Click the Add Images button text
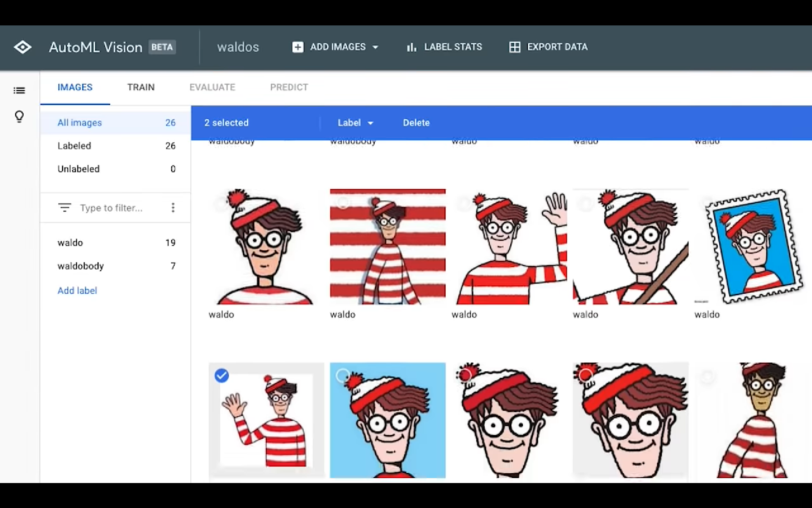The width and height of the screenshot is (812, 508). 338,47
